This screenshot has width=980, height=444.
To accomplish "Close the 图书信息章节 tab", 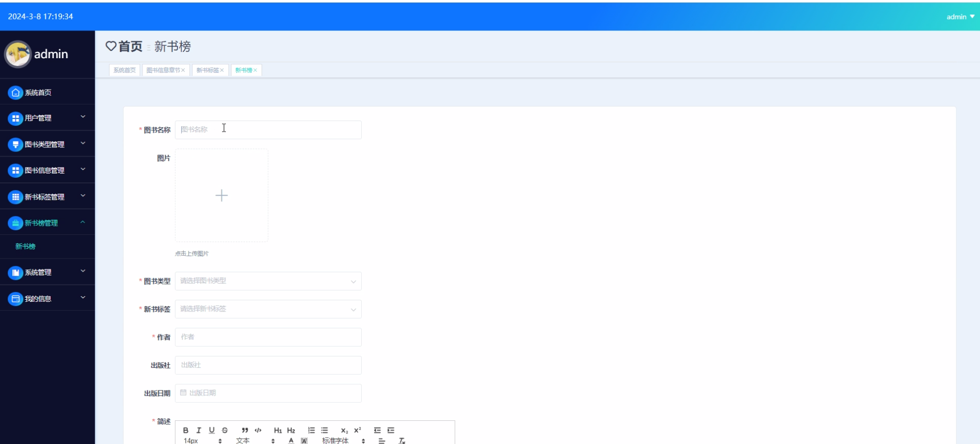I will (x=183, y=70).
